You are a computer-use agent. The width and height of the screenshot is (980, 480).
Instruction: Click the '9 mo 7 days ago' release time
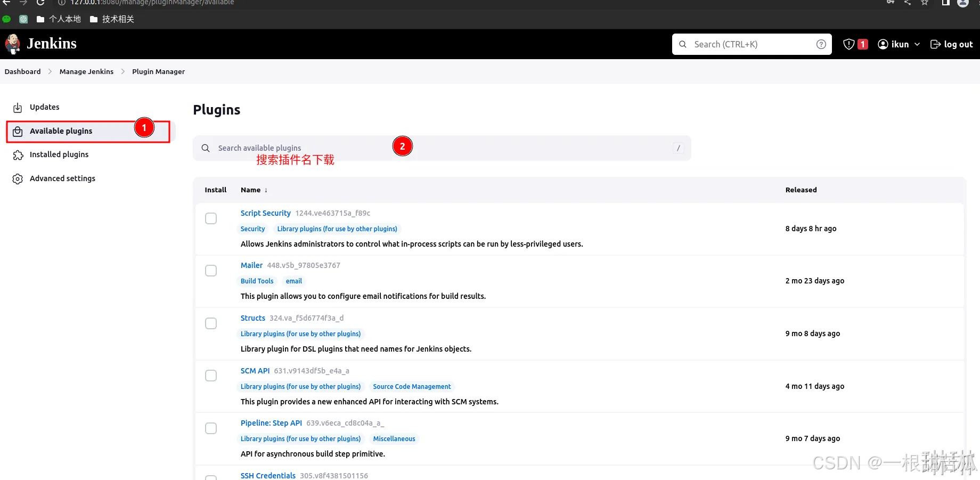(813, 438)
